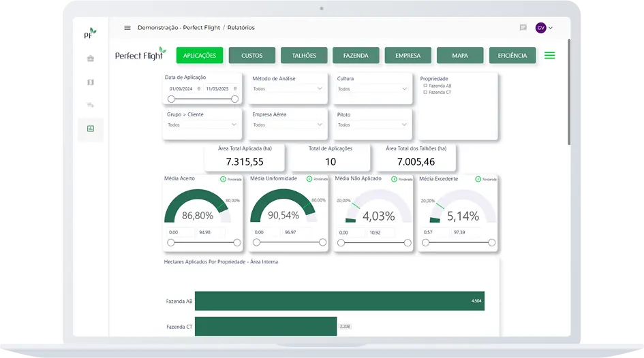Switch to the EMPRESA tab
This screenshot has width=644, height=358.
[x=408, y=55]
